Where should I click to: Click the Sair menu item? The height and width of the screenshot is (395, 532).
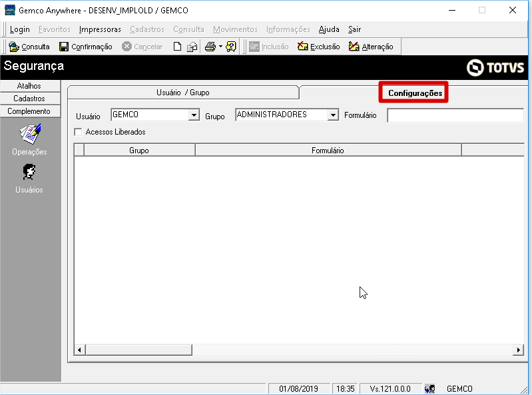tap(354, 29)
